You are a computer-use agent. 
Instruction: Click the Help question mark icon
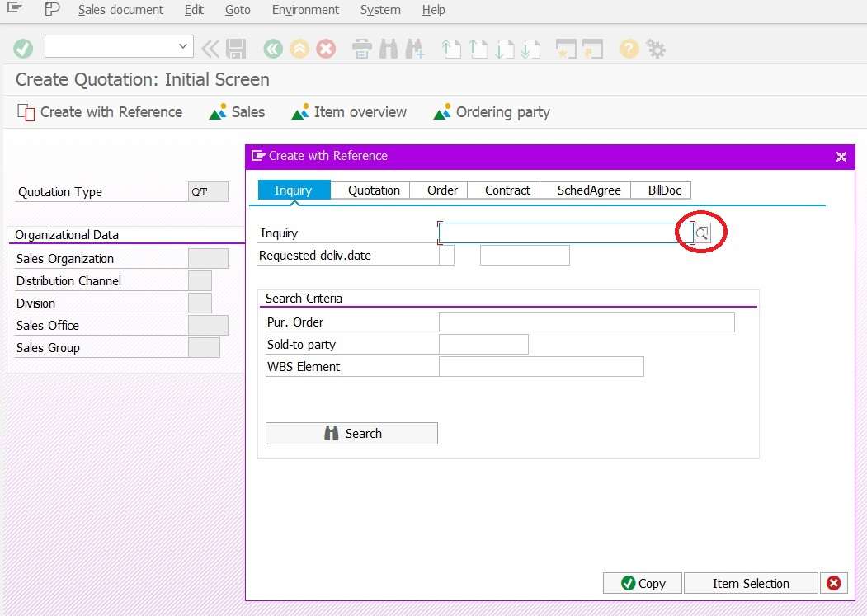[628, 48]
